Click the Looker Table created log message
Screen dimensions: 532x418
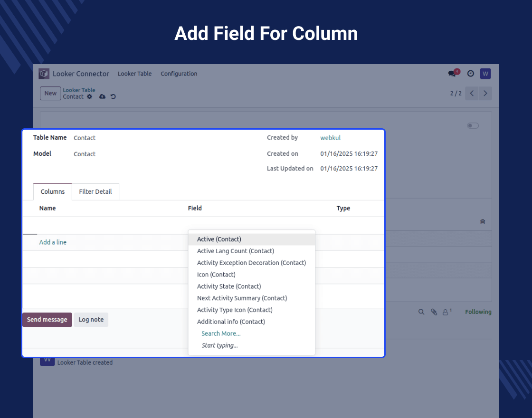tap(85, 362)
